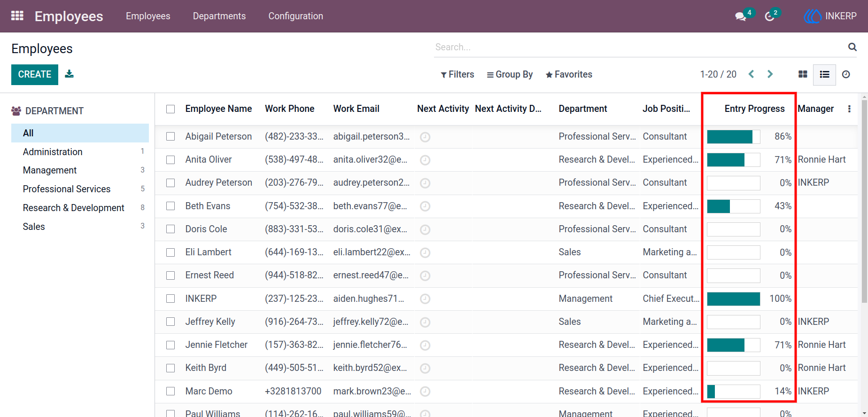The width and height of the screenshot is (868, 417).
Task: Open Abigail Peterson's next activity clock
Action: (425, 137)
